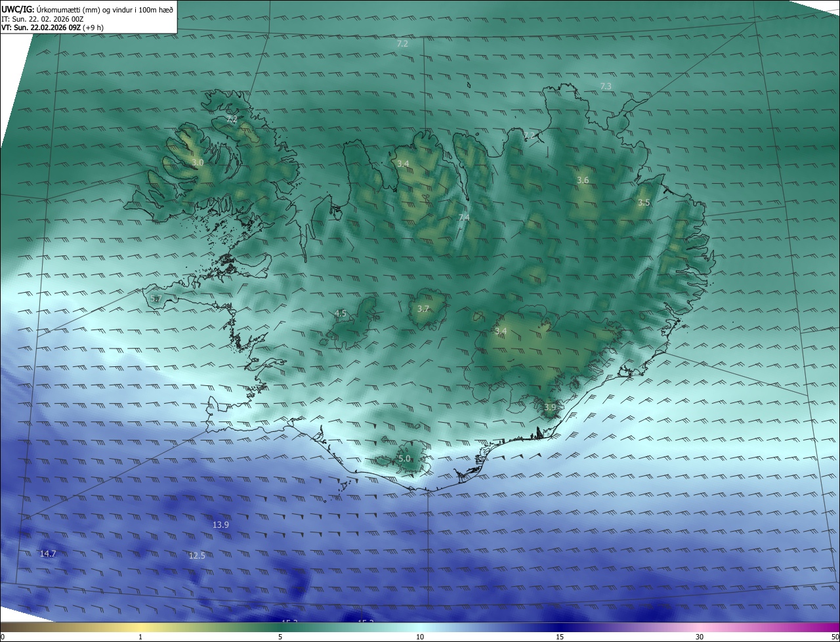The width and height of the screenshot is (840, 642).
Task: Click the 4.5 value on Langjökull
Action: point(341,314)
